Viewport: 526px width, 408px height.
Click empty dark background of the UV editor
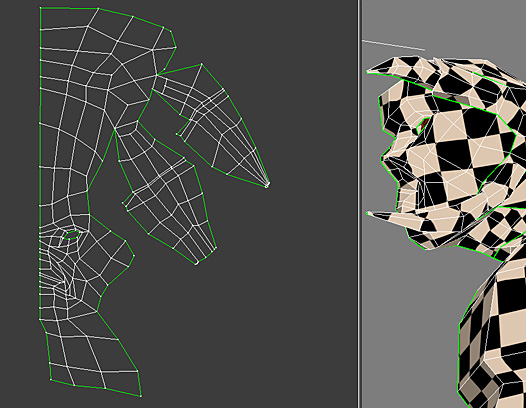tap(285, 285)
